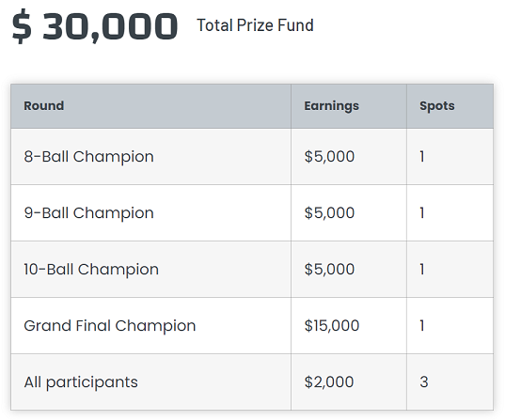Select the Grand Final Champion row label
The width and height of the screenshot is (505, 420).
coord(110,326)
